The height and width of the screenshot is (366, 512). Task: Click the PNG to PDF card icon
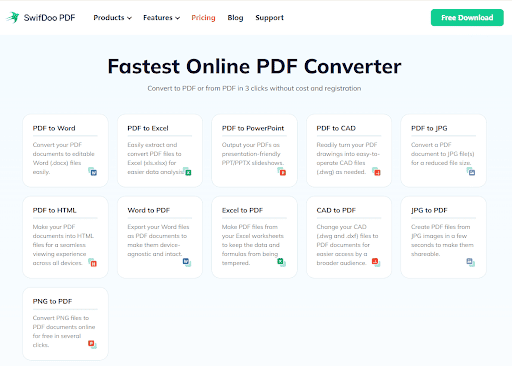(x=92, y=344)
